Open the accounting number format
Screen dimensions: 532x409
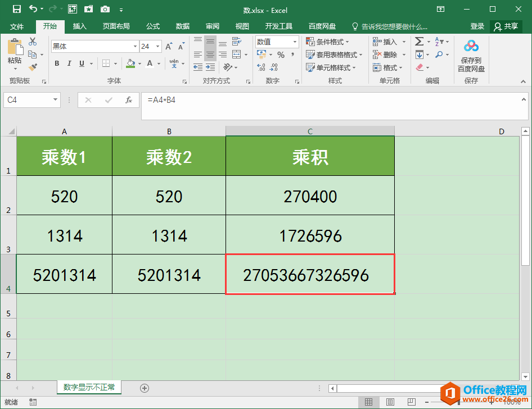262,54
